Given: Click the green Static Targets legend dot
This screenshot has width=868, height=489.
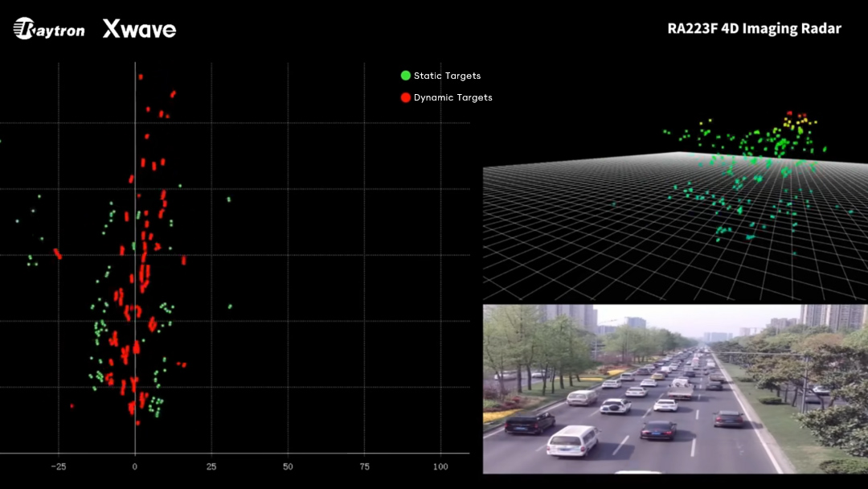Looking at the screenshot, I should pos(406,76).
